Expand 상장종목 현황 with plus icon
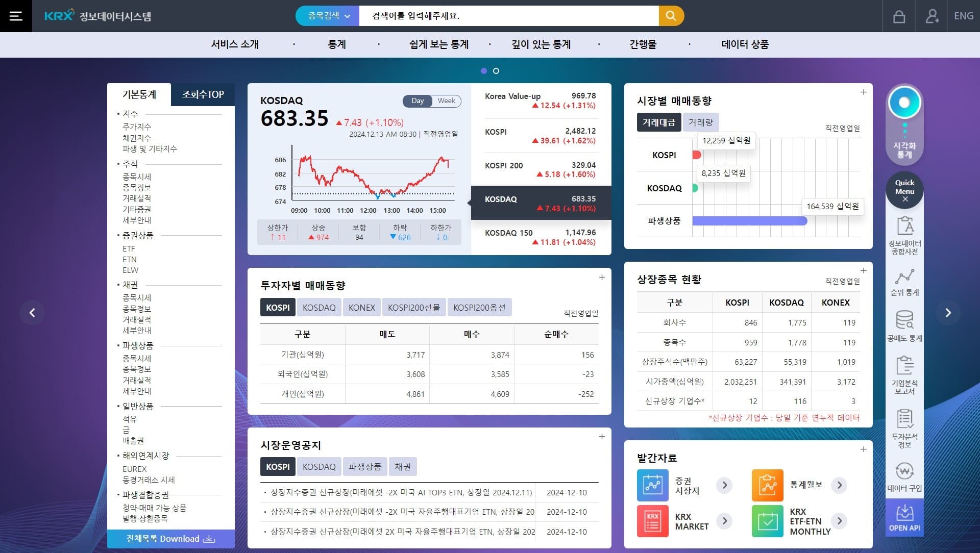980x553 pixels. pyautogui.click(x=863, y=271)
